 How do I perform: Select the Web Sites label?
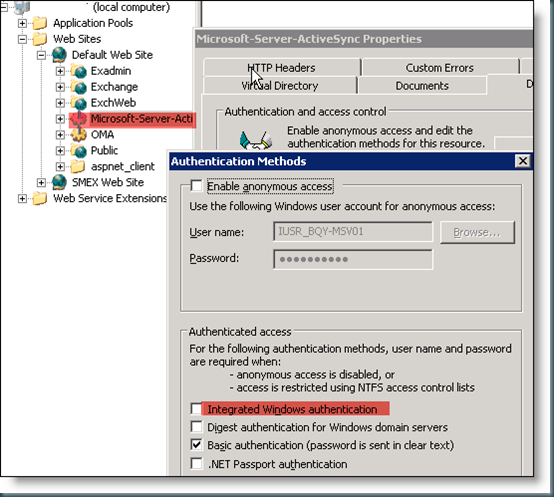pos(77,39)
